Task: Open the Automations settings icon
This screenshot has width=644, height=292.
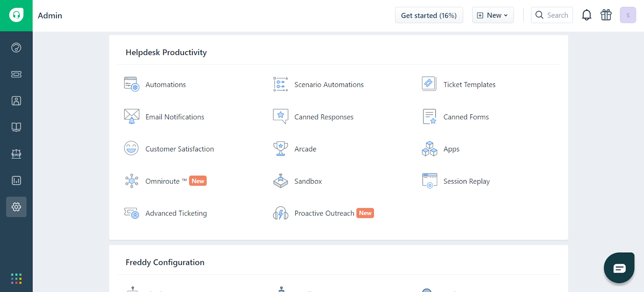Action: click(132, 84)
